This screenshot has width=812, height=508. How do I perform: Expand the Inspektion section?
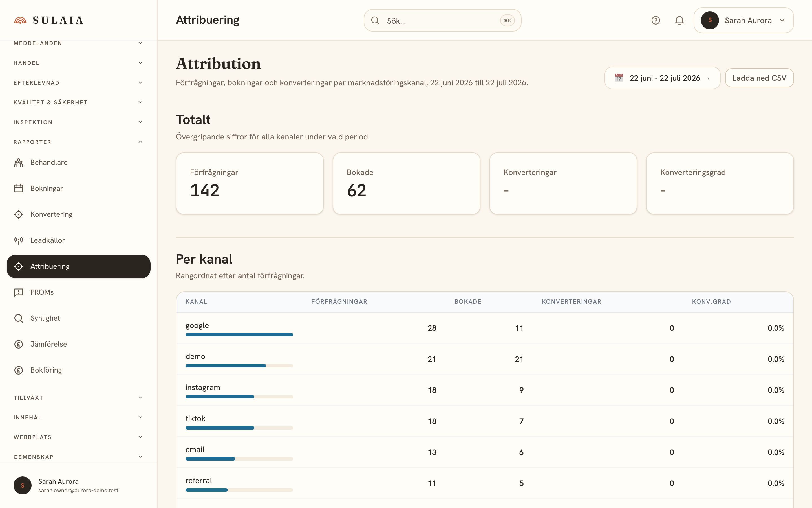78,122
